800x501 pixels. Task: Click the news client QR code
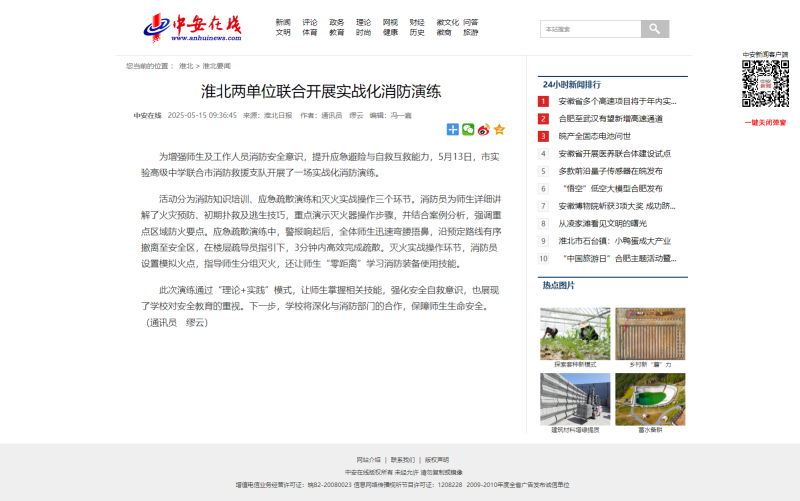tap(765, 84)
